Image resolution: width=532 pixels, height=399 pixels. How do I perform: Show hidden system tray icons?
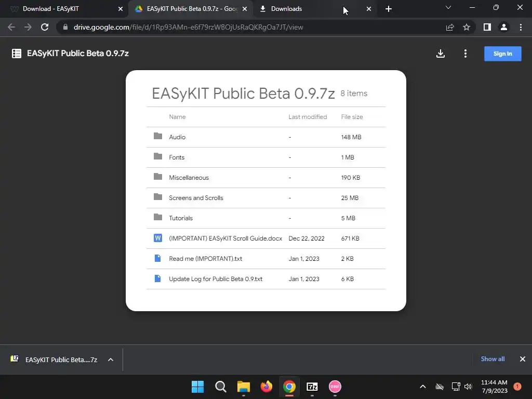click(423, 387)
